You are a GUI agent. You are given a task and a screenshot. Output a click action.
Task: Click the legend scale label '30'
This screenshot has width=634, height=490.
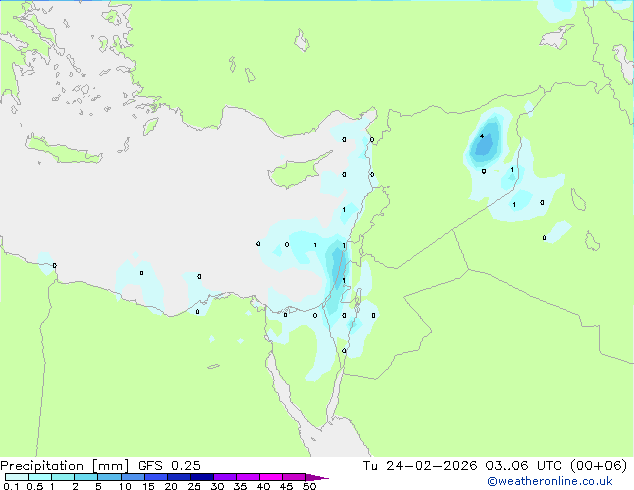pos(217,486)
